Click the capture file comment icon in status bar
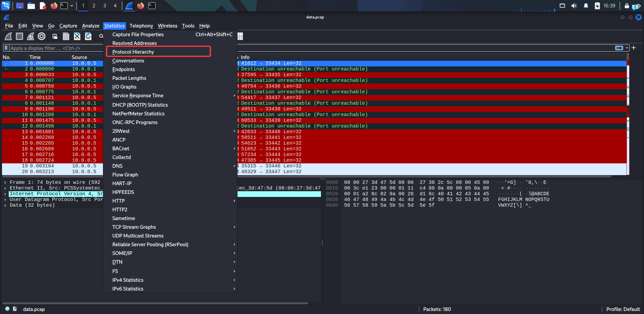644x314 pixels. 15,309
